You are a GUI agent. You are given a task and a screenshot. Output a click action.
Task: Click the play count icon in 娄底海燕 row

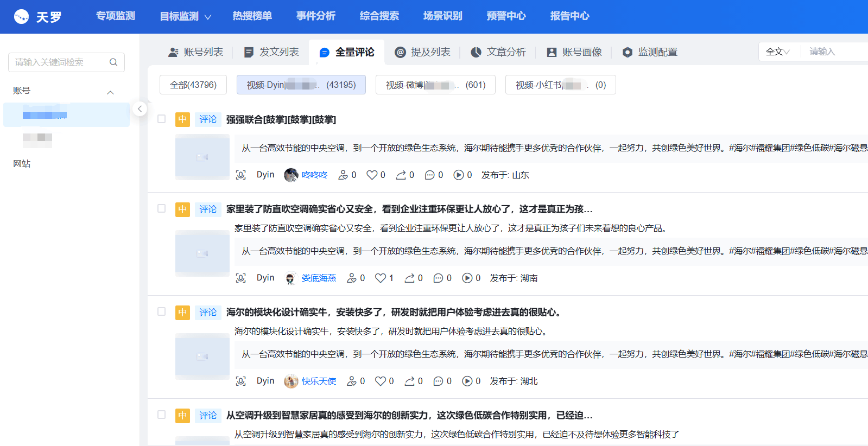[x=467, y=278]
